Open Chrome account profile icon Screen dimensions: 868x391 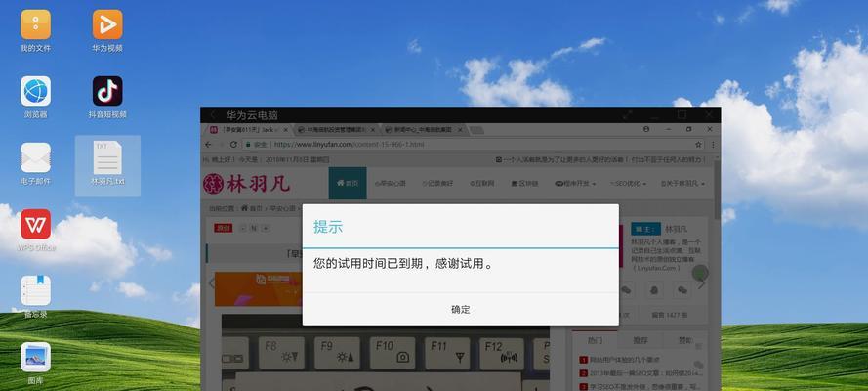pos(646,129)
